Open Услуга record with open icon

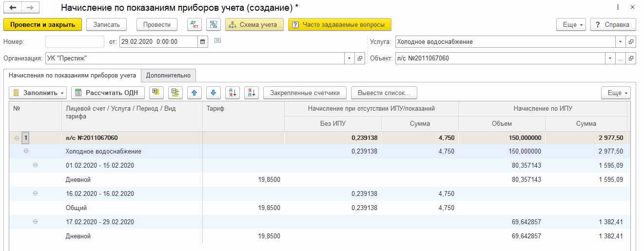tap(631, 42)
